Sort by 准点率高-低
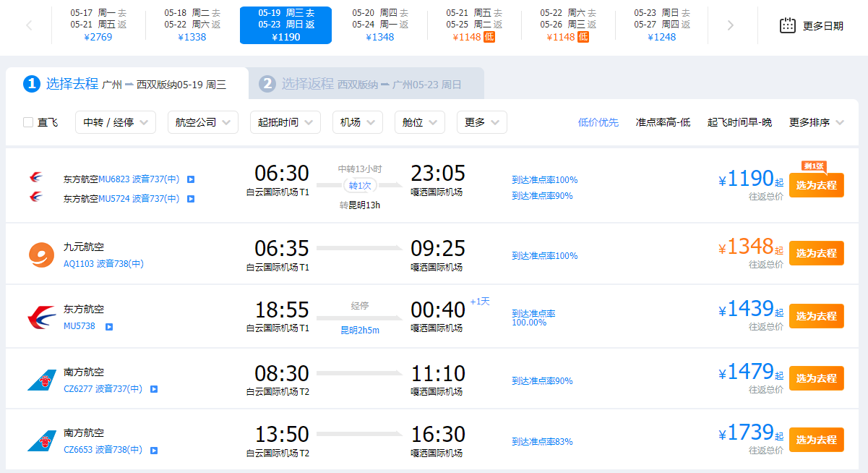 click(663, 122)
